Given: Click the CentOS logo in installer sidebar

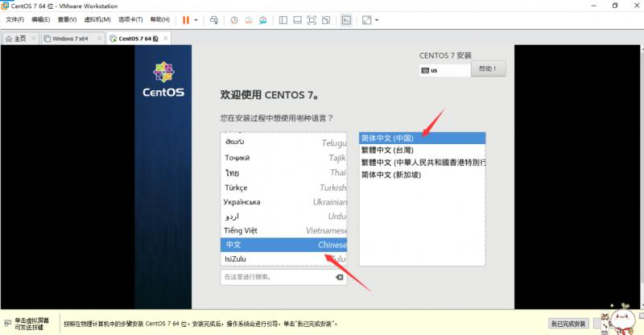Looking at the screenshot, I should click(x=163, y=80).
